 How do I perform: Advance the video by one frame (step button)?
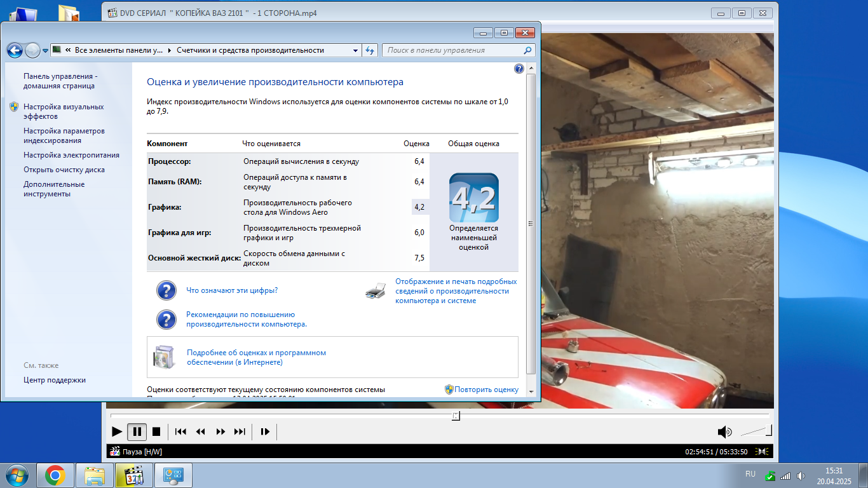click(x=265, y=431)
